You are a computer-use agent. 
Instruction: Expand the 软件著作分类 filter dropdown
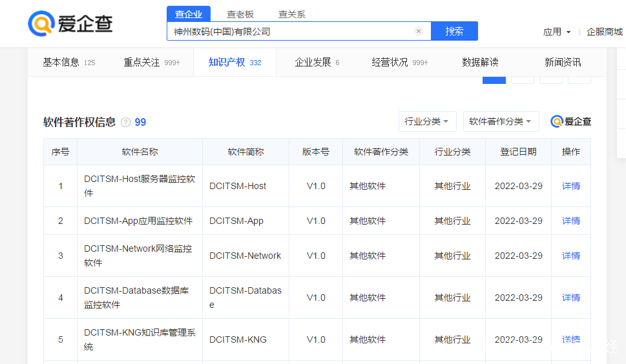pos(501,121)
